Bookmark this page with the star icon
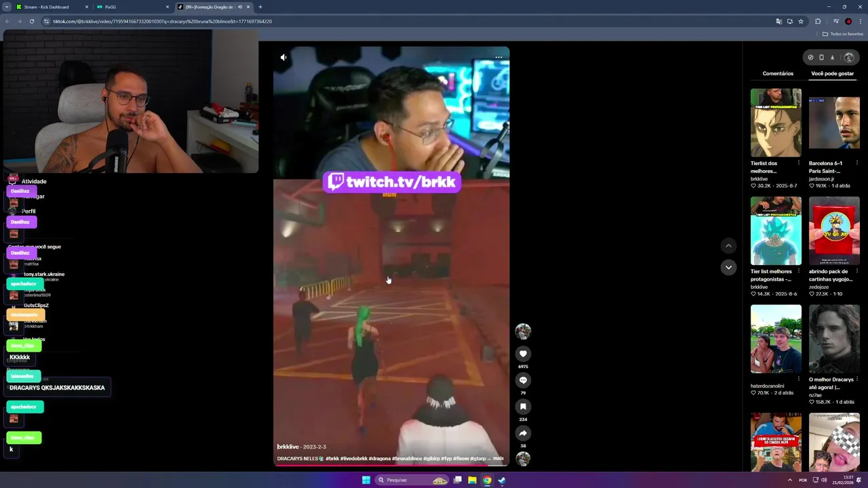 tap(801, 21)
